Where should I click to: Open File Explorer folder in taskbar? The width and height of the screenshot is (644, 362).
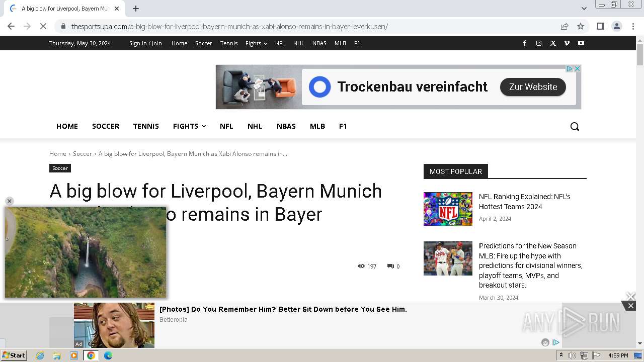[x=57, y=355]
